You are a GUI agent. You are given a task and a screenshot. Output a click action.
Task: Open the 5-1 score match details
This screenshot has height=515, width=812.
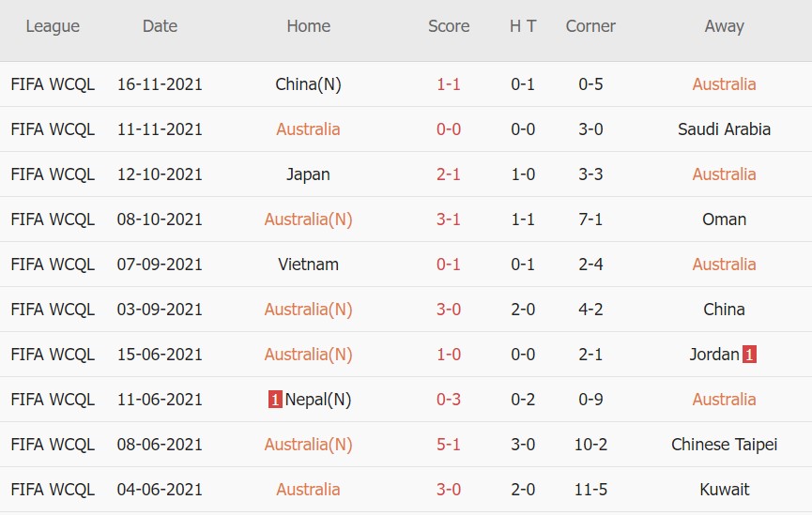click(449, 445)
